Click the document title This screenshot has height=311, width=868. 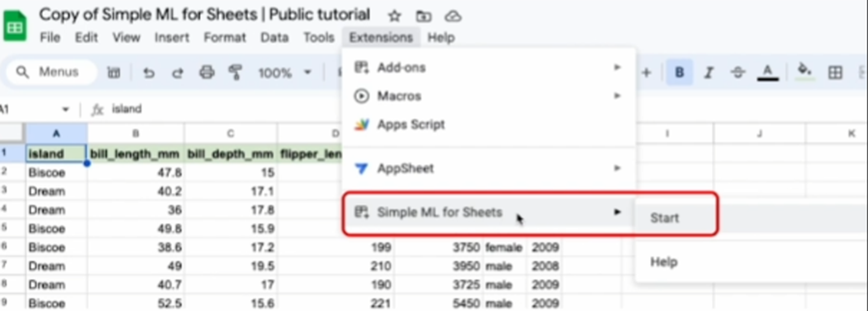pyautogui.click(x=204, y=15)
